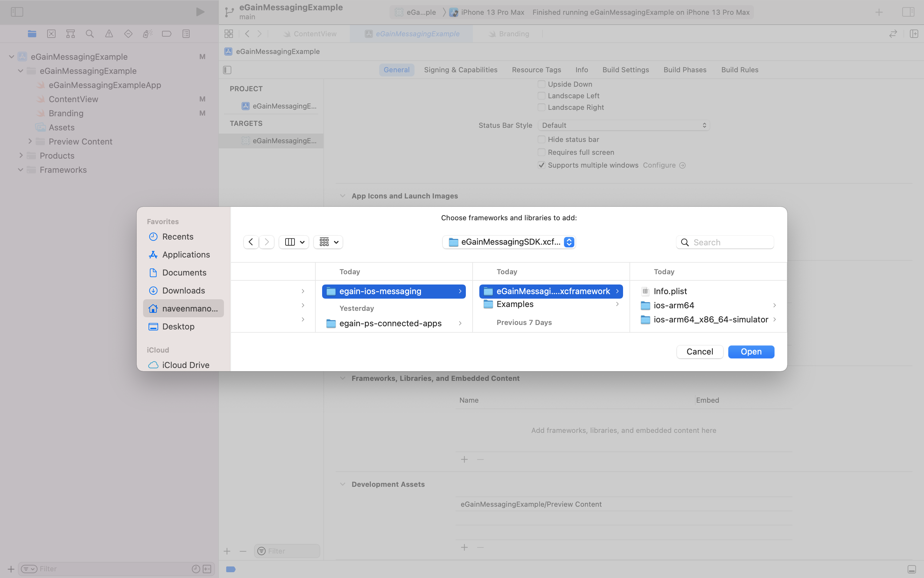This screenshot has width=924, height=578.
Task: Go back in editor history
Action: pyautogui.click(x=247, y=34)
